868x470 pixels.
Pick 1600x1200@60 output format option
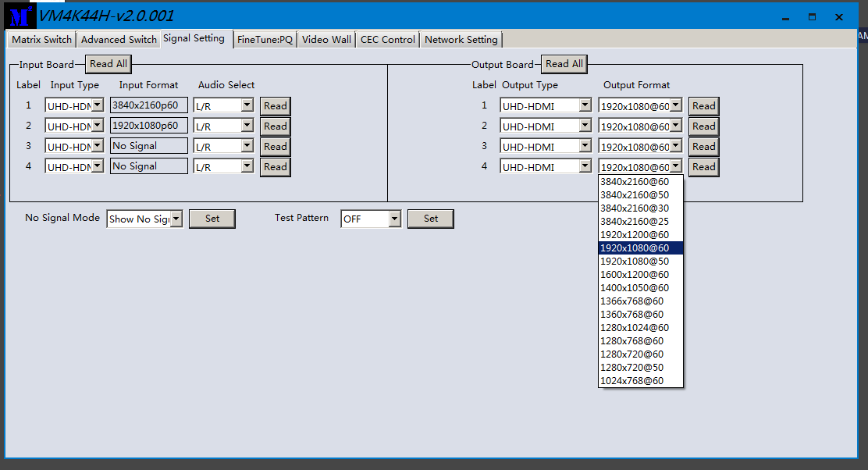(x=635, y=275)
